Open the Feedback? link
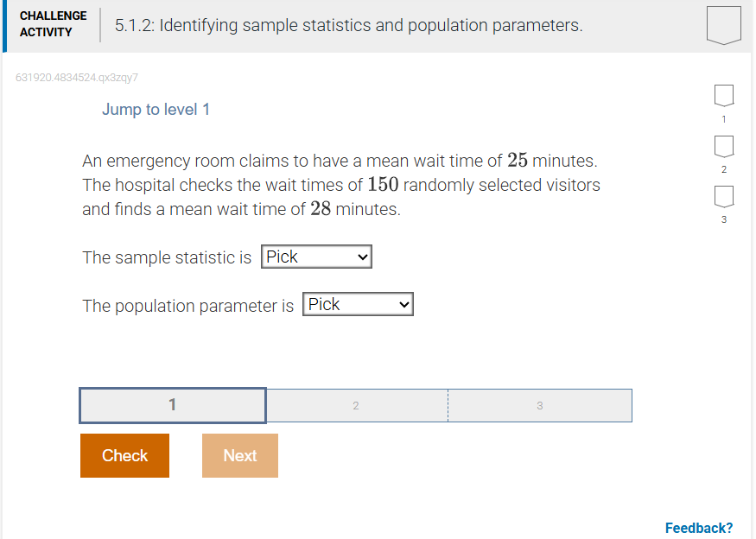The width and height of the screenshot is (756, 539). [x=698, y=528]
